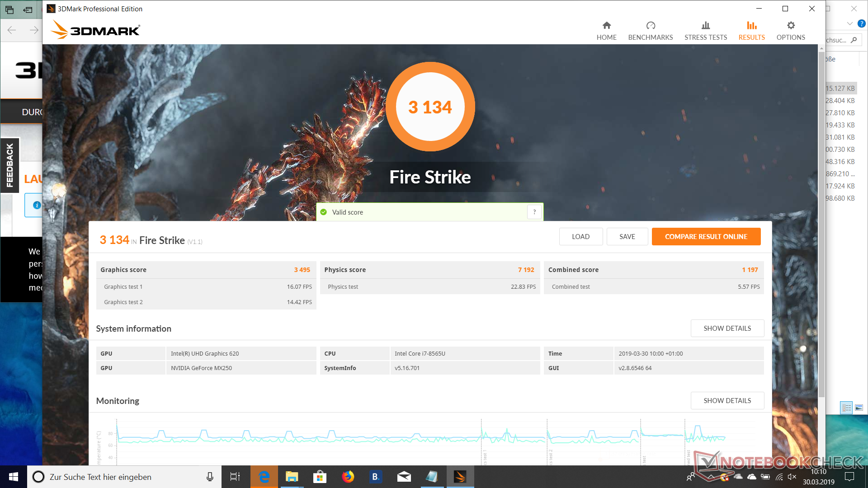The width and height of the screenshot is (868, 488).
Task: Show hidden tray icons chevron
Action: tap(712, 477)
